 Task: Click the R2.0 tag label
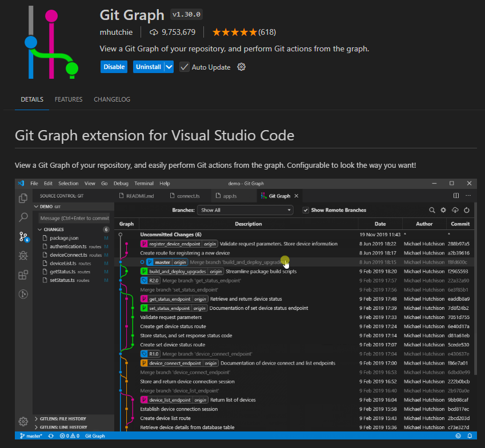tap(150, 281)
